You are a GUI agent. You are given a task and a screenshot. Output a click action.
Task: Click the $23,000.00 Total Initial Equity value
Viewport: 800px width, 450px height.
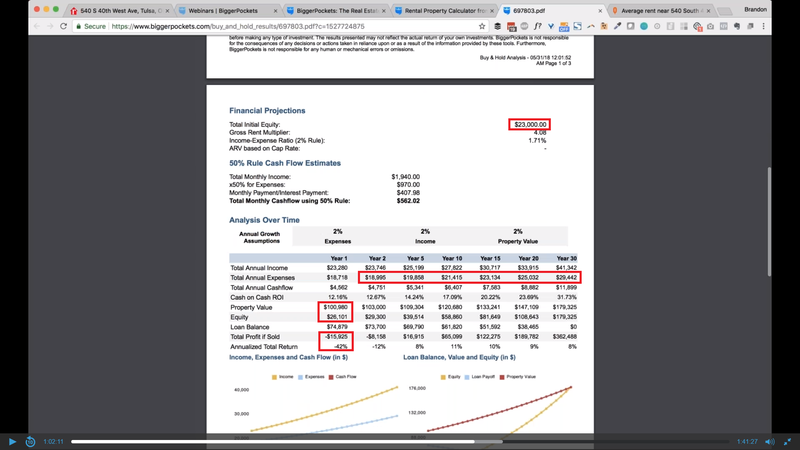(x=530, y=124)
